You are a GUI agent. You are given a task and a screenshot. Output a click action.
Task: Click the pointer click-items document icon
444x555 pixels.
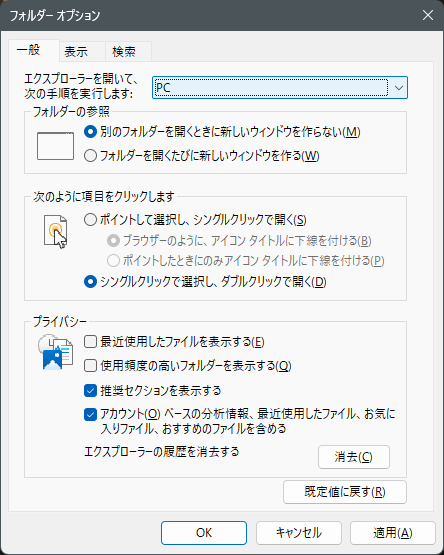(56, 231)
